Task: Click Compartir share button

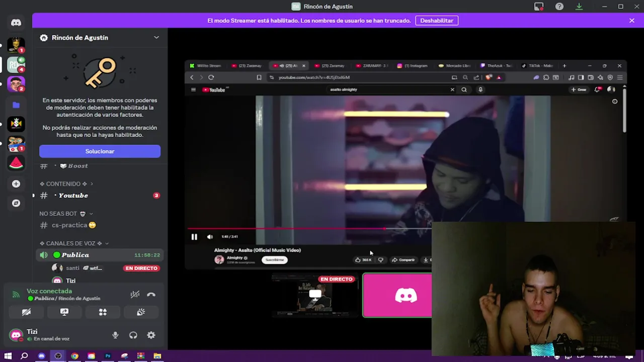Action: tap(404, 260)
